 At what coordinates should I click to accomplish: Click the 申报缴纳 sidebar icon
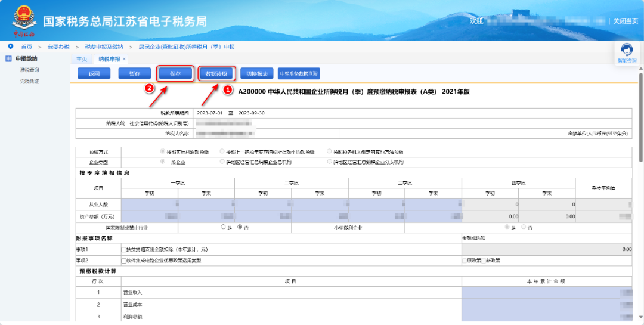[8, 58]
